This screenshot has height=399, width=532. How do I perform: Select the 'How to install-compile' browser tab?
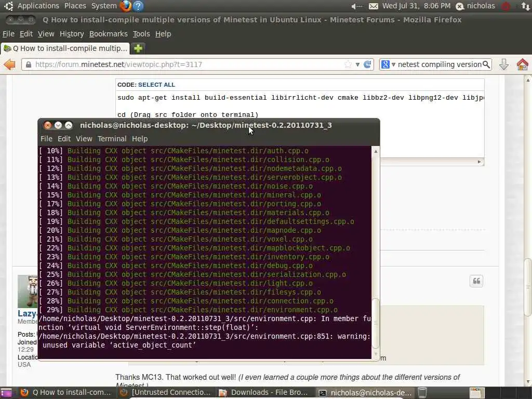(x=65, y=48)
